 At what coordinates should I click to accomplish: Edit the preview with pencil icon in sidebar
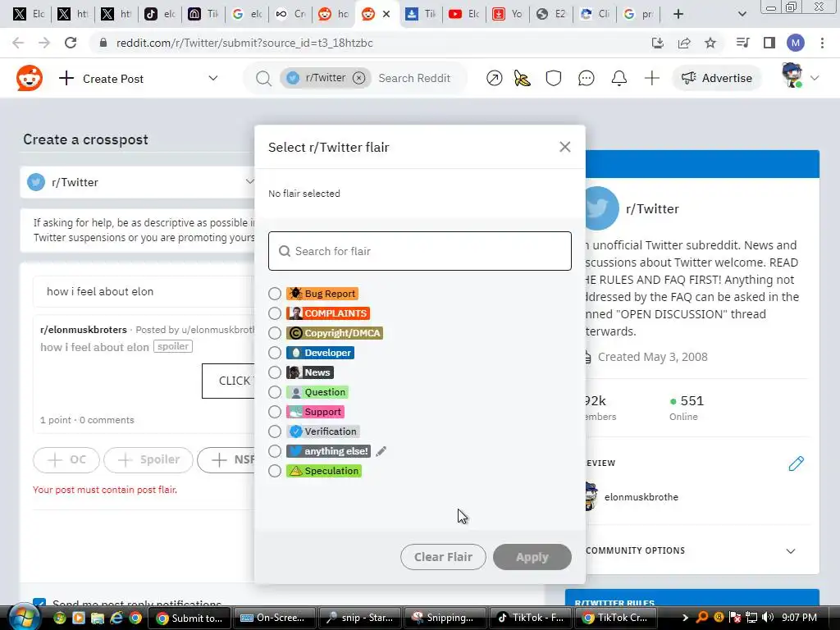pos(796,463)
